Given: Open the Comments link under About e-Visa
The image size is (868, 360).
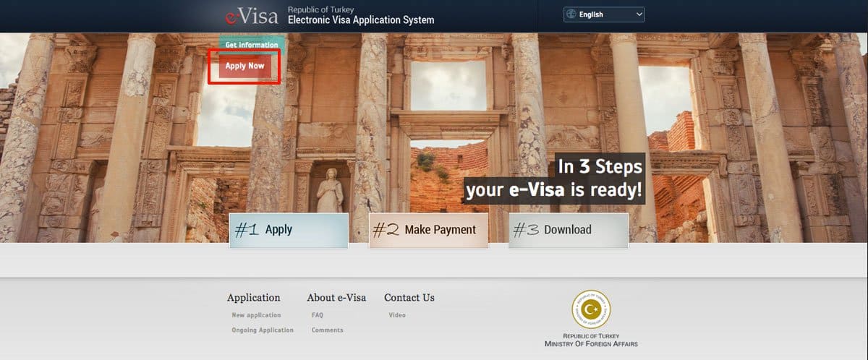Looking at the screenshot, I should coord(328,330).
